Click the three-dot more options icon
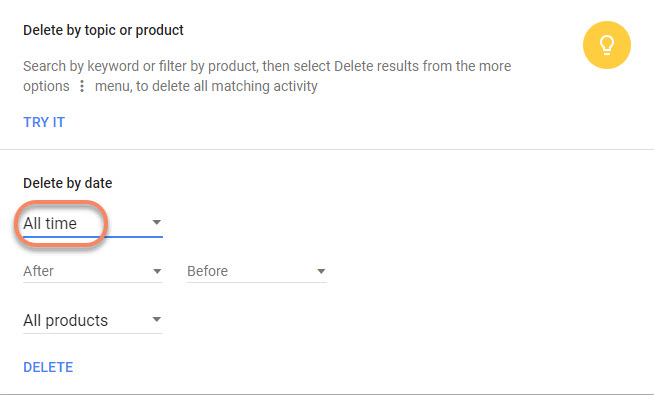Screen dimensions: 654x395 [82, 86]
